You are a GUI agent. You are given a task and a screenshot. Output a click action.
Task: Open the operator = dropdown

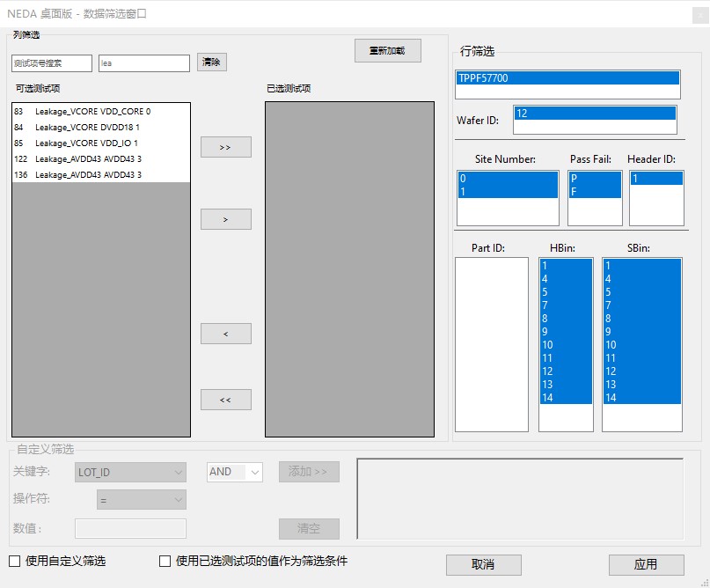coord(141,500)
